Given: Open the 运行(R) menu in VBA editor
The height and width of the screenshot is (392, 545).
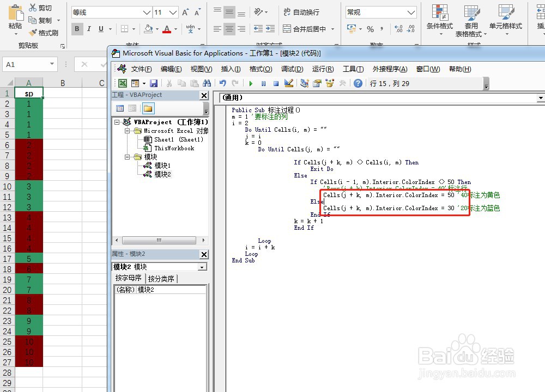Looking at the screenshot, I should tap(323, 69).
